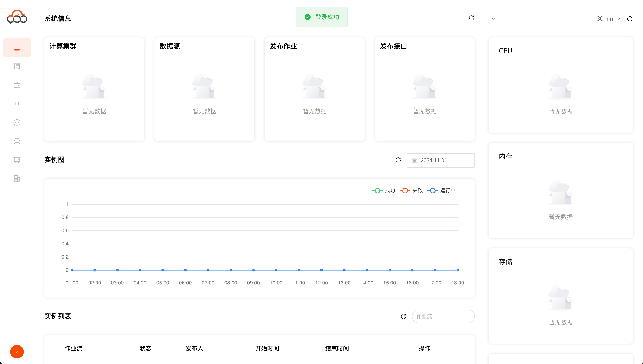This screenshot has height=364, width=643.
Task: Click the calendar icon in date field
Action: (x=414, y=161)
